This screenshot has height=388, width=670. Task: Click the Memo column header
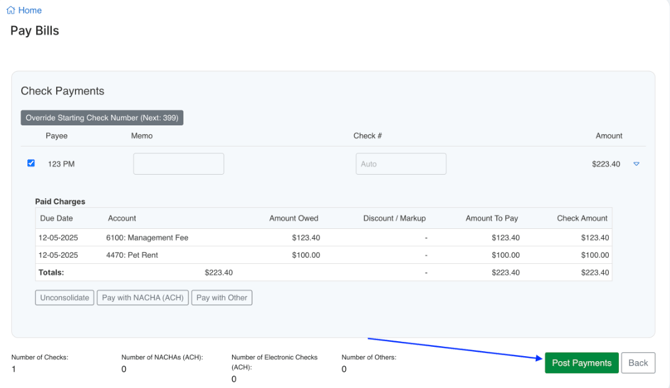142,135
